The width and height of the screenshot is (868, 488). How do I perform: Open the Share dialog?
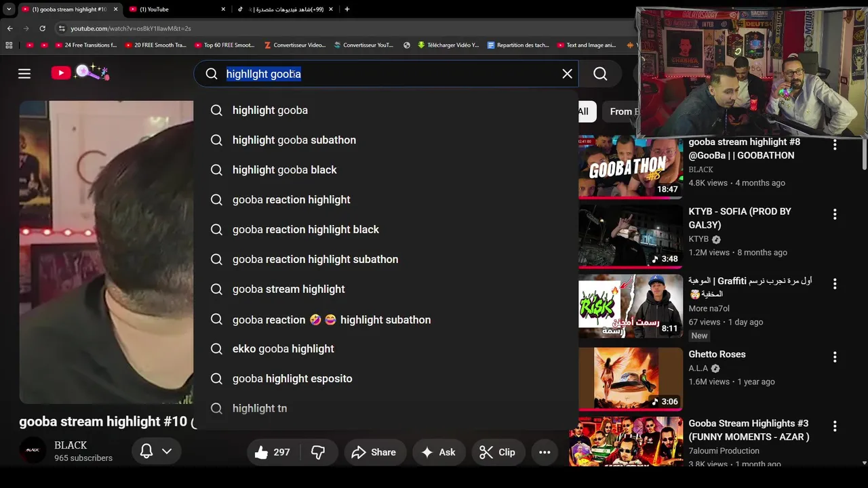pyautogui.click(x=374, y=452)
